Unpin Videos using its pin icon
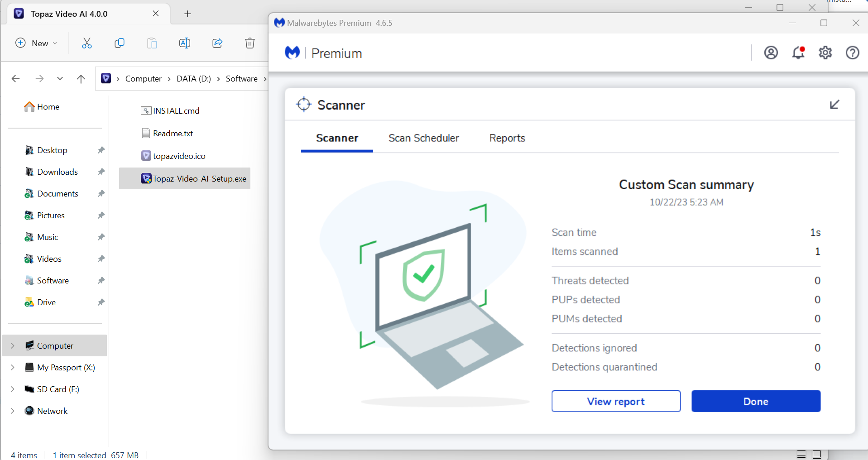The height and width of the screenshot is (460, 868). point(101,259)
